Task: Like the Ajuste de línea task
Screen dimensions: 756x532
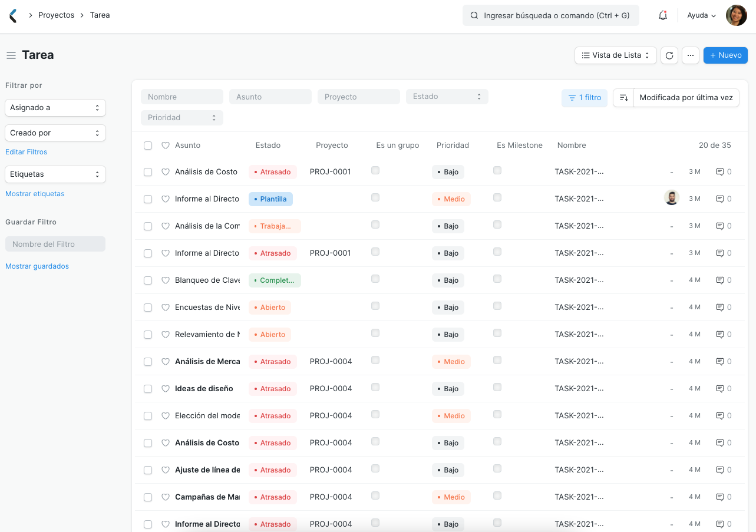Action: [x=166, y=470]
